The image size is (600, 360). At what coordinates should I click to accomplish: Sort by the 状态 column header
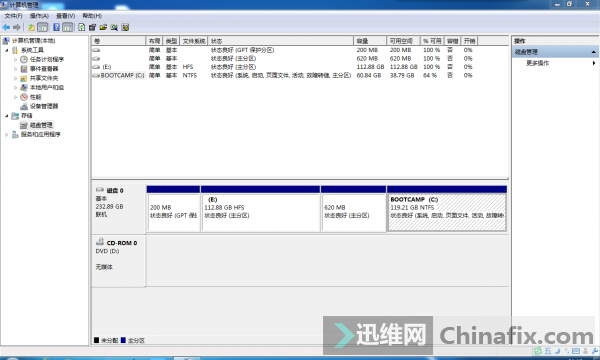click(x=280, y=41)
